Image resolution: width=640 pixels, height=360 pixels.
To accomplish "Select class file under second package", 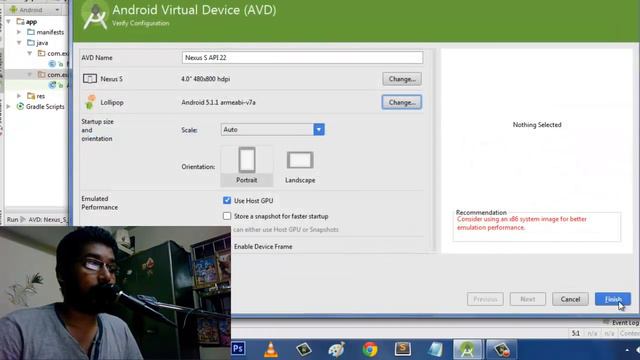I will (x=52, y=85).
